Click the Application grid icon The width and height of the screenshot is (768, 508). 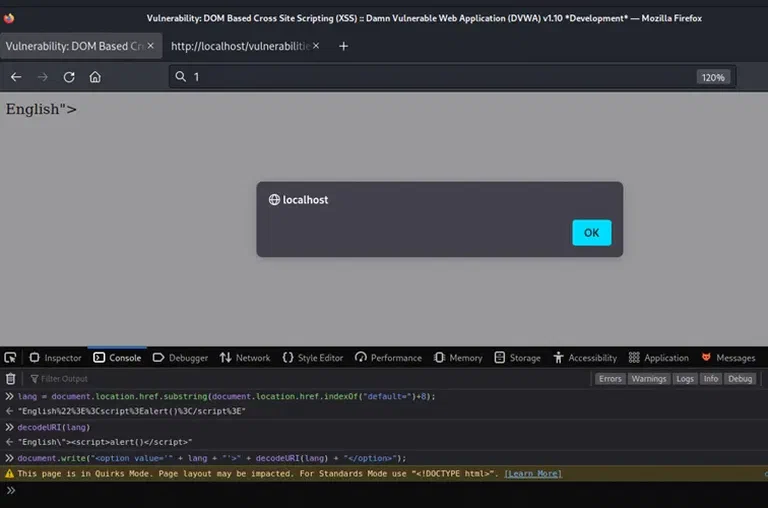(634, 358)
